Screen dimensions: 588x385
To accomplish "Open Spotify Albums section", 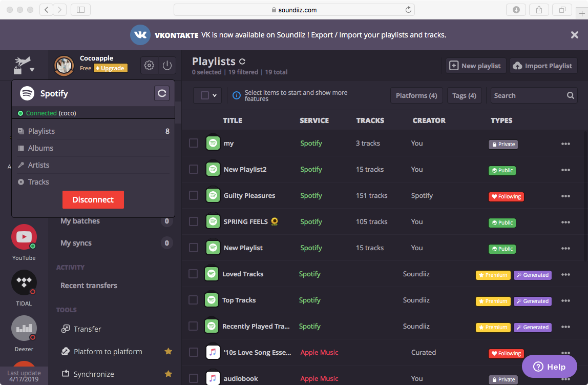I will tap(93, 148).
